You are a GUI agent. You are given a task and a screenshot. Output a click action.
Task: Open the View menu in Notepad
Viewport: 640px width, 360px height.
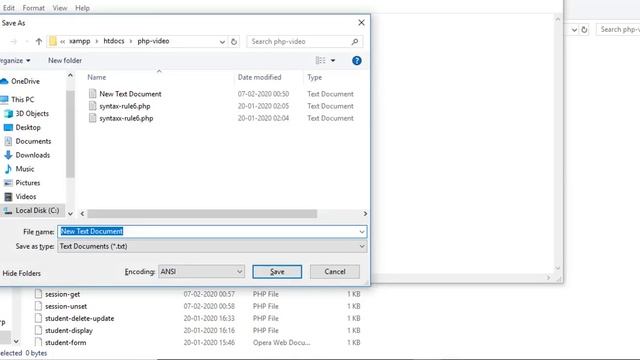click(60, 8)
